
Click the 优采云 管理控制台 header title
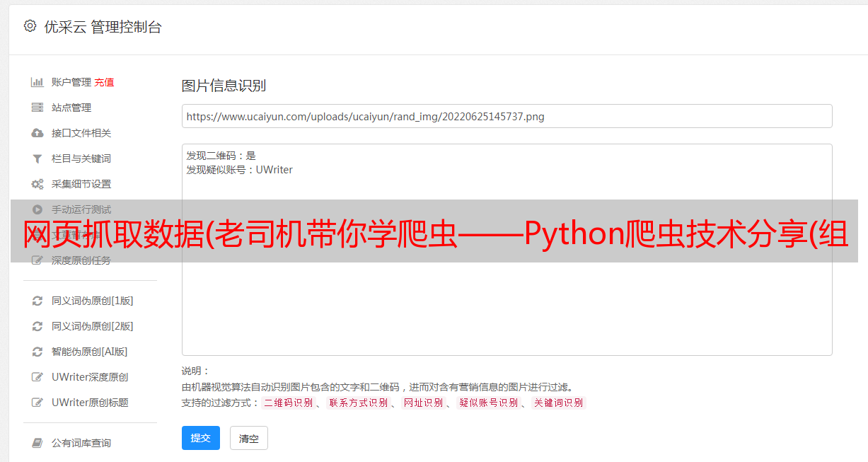coord(103,27)
